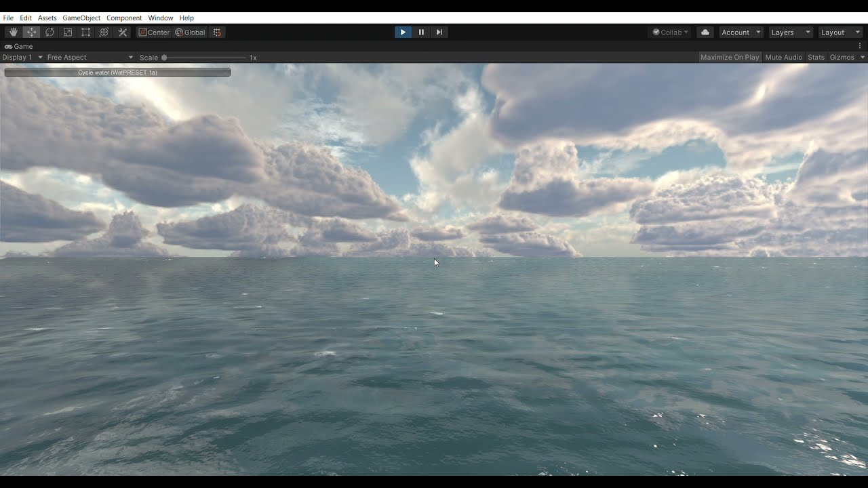The image size is (868, 488).
Task: Open the File menu
Action: (8, 18)
